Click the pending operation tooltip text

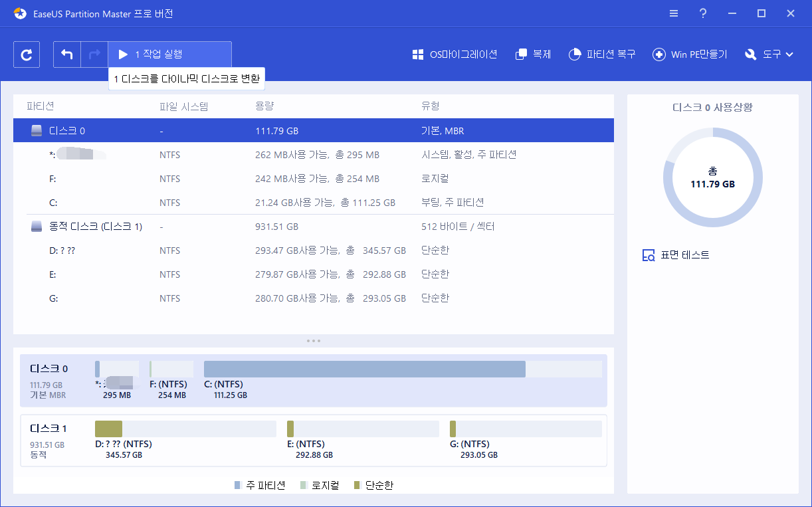[186, 78]
